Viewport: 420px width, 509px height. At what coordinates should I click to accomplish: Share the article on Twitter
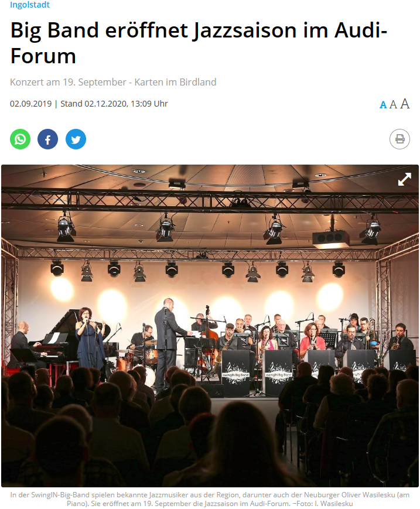pos(76,139)
